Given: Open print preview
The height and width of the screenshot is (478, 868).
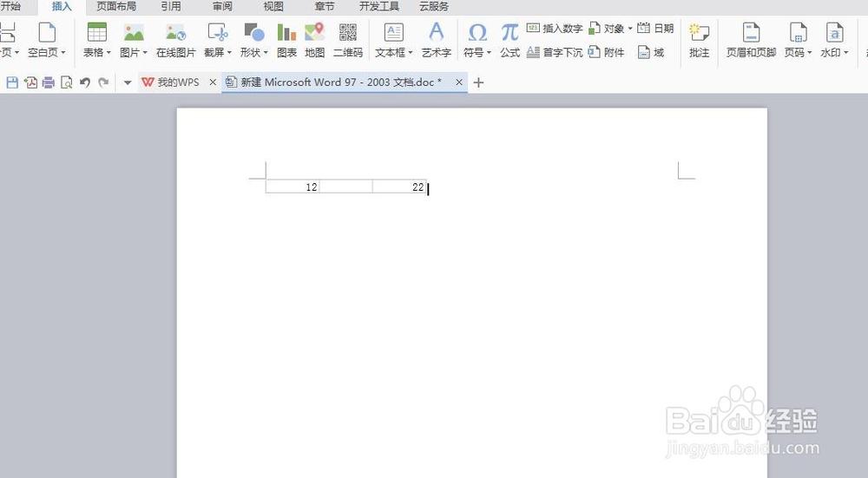Looking at the screenshot, I should click(67, 82).
